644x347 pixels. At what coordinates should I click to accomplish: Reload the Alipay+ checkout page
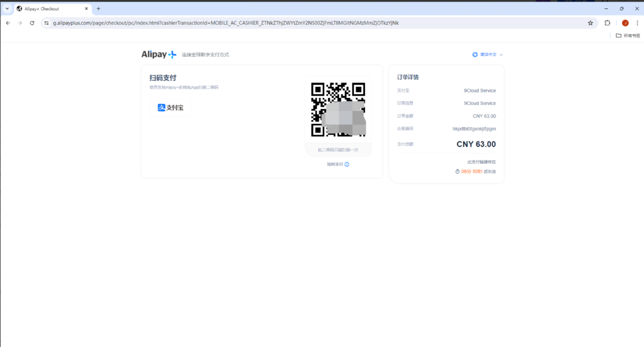point(32,23)
